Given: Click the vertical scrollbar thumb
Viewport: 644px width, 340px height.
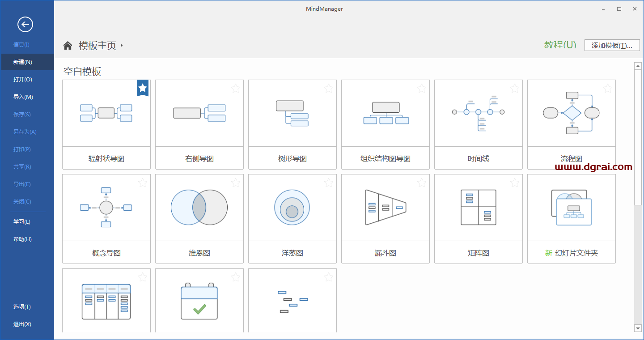Looking at the screenshot, I should coord(638,138).
